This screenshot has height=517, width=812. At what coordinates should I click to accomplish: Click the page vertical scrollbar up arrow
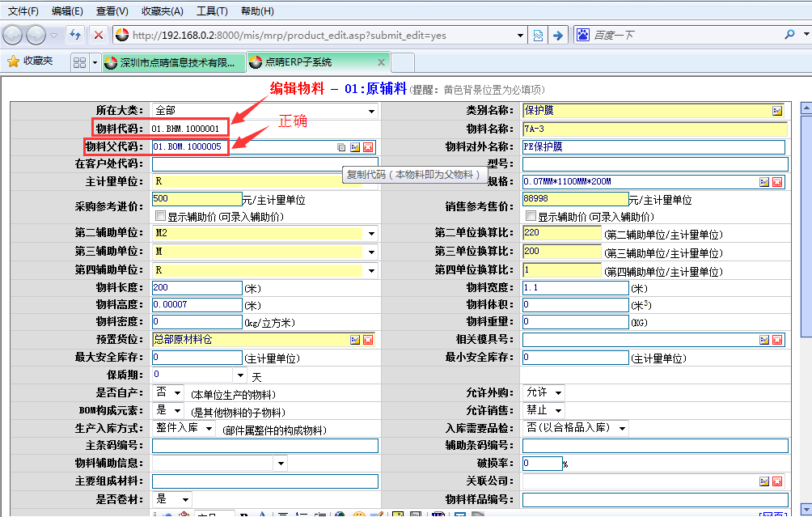(x=806, y=108)
